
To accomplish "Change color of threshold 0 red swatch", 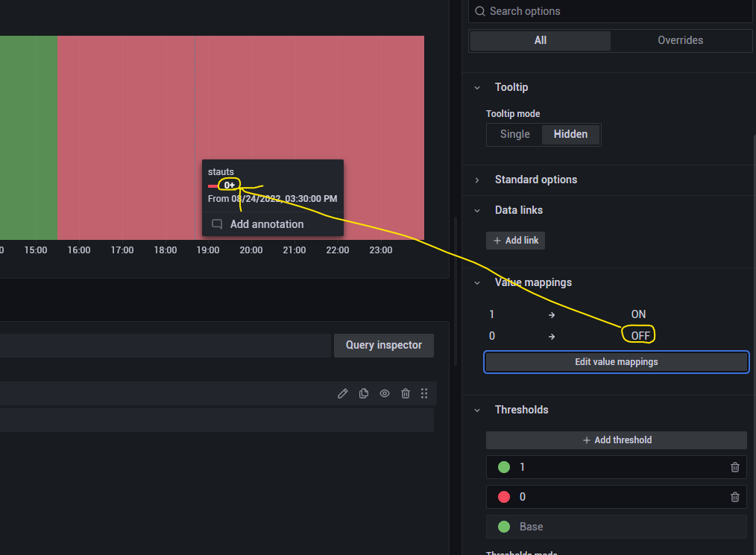I will pyautogui.click(x=504, y=497).
